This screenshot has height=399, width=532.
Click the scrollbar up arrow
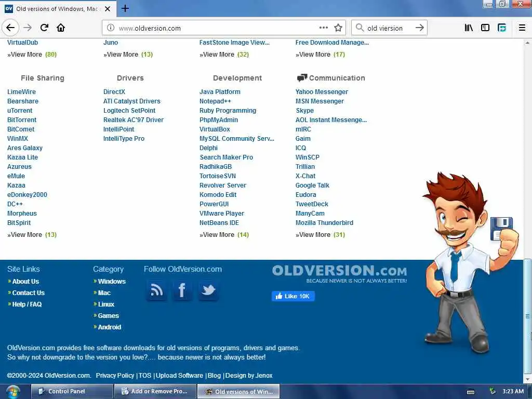(x=527, y=43)
